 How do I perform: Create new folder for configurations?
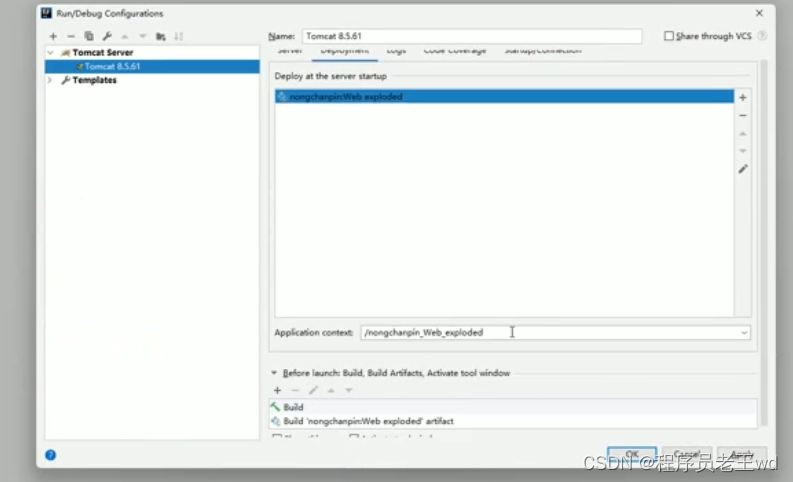(x=161, y=36)
